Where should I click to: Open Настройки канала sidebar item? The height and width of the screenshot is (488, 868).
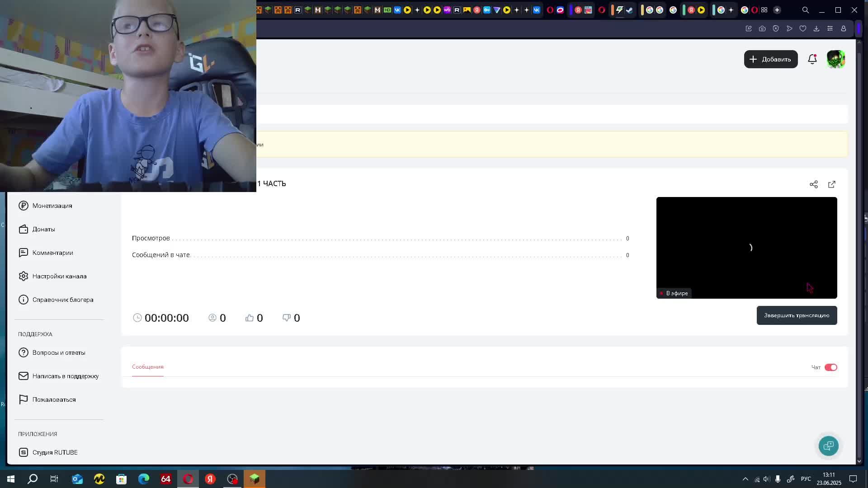(59, 276)
